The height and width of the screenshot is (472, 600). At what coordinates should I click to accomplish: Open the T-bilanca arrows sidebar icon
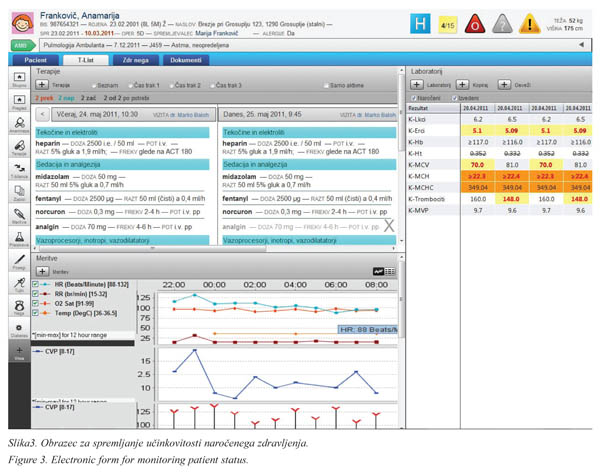click(19, 170)
